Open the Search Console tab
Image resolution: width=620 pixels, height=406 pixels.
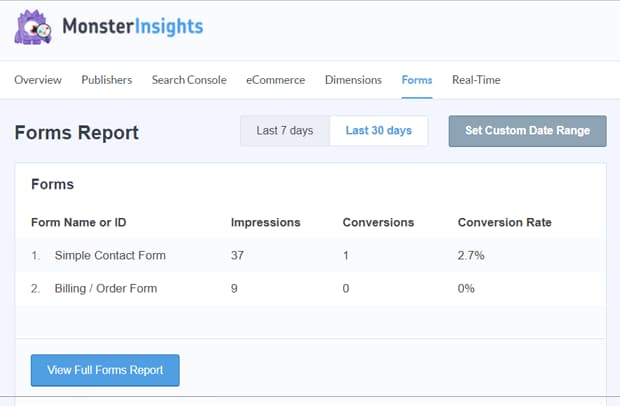coord(189,80)
